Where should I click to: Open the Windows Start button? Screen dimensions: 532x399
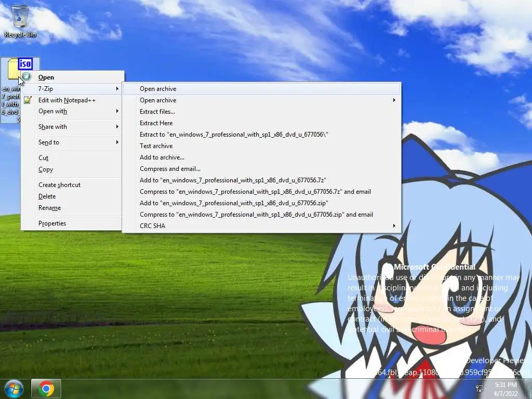click(x=14, y=389)
